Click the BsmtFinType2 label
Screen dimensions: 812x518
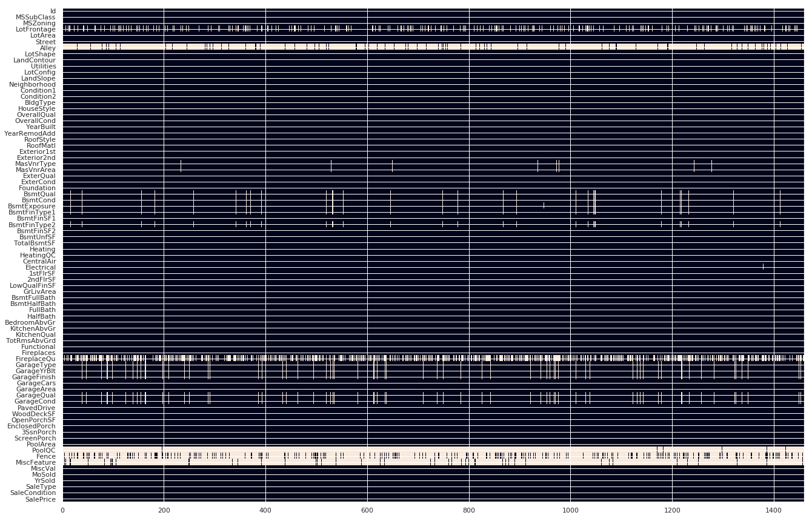(x=32, y=225)
